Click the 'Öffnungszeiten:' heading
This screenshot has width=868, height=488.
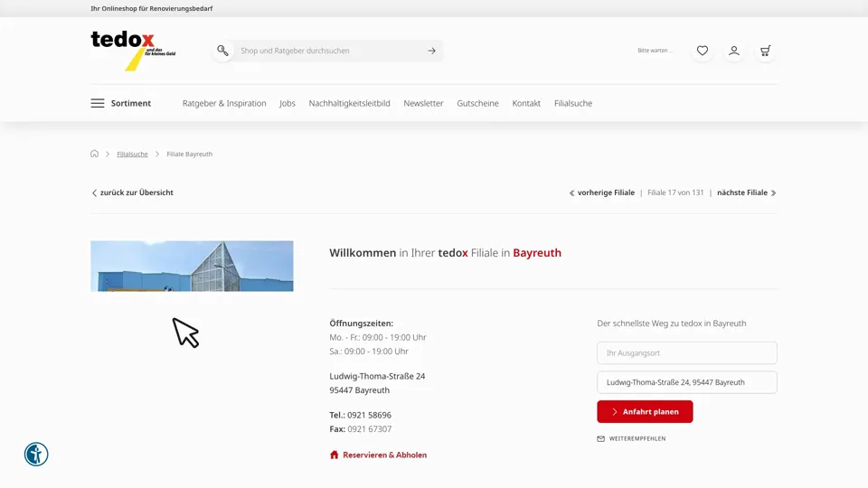pyautogui.click(x=361, y=324)
